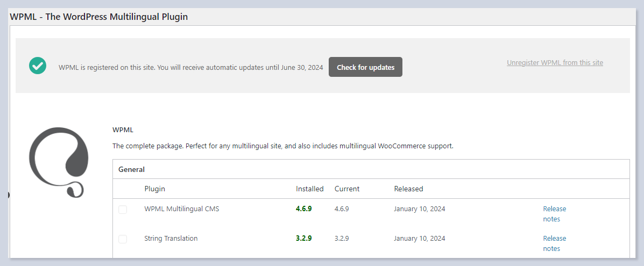Open the Unregister WPML from this site link

click(555, 63)
